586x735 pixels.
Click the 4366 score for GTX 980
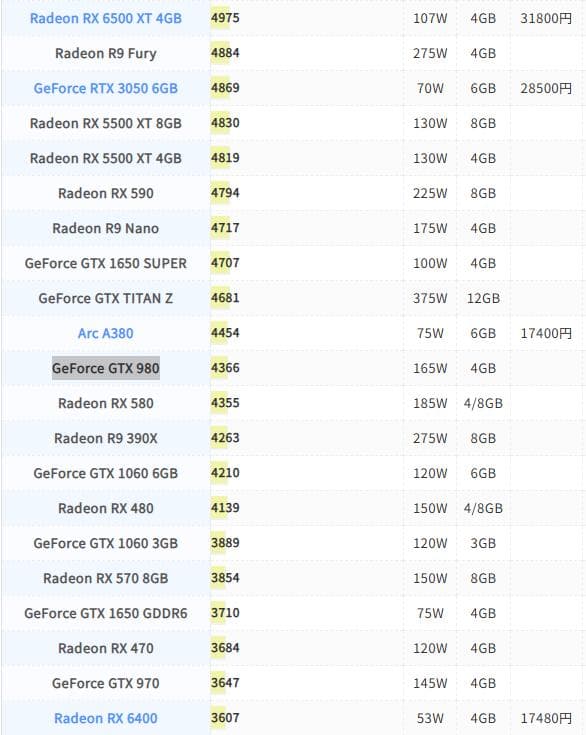pyautogui.click(x=225, y=368)
